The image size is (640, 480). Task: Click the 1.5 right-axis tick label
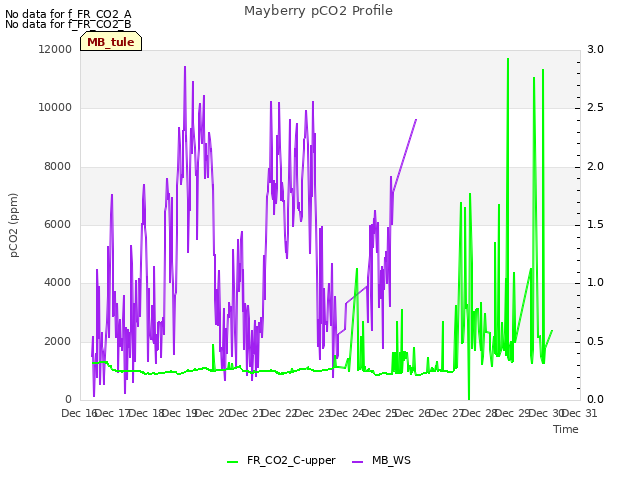click(595, 224)
